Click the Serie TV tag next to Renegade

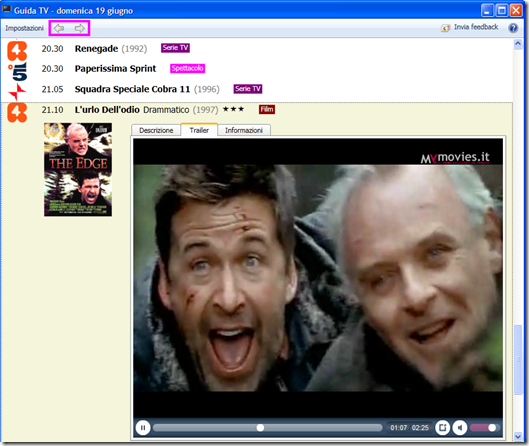[175, 48]
